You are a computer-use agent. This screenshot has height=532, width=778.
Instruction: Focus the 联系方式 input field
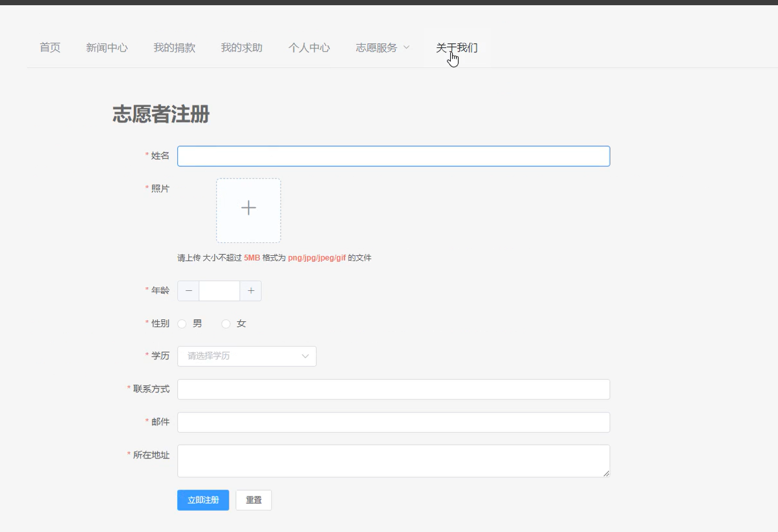393,390
